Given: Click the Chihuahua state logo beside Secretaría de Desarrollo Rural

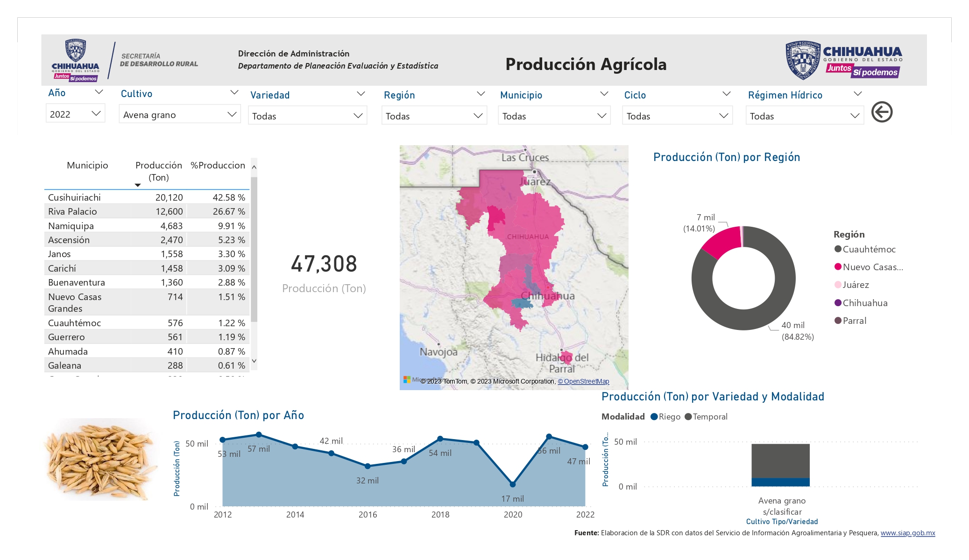Looking at the screenshot, I should tap(76, 61).
